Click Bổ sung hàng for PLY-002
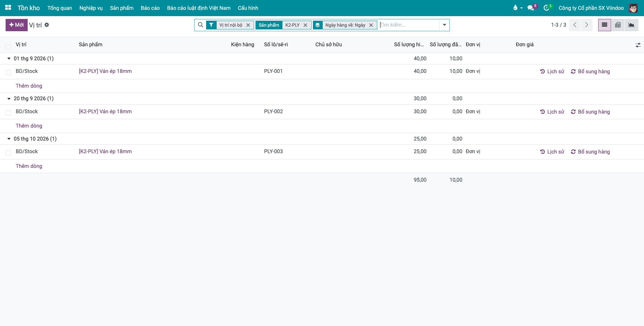644x326 pixels. (590, 112)
